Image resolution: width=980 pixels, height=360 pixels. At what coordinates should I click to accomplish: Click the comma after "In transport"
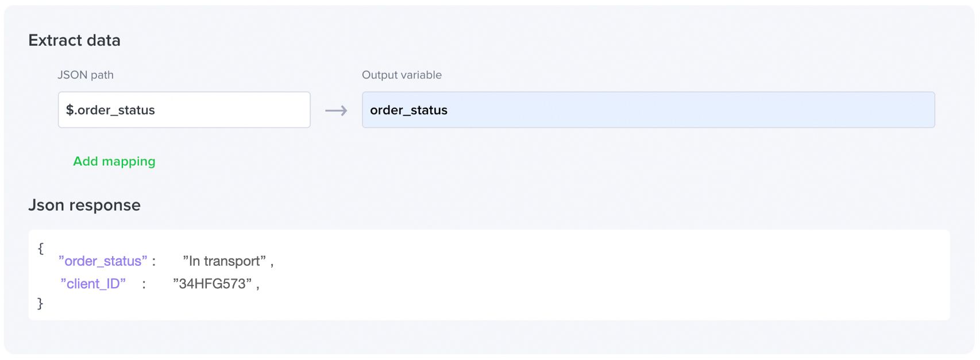point(272,264)
